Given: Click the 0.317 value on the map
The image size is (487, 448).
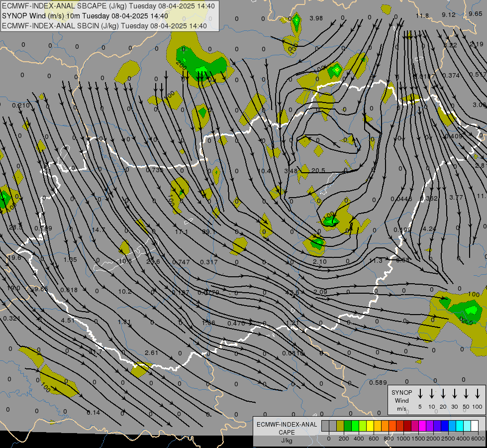Looking at the screenshot, I should [x=209, y=262].
